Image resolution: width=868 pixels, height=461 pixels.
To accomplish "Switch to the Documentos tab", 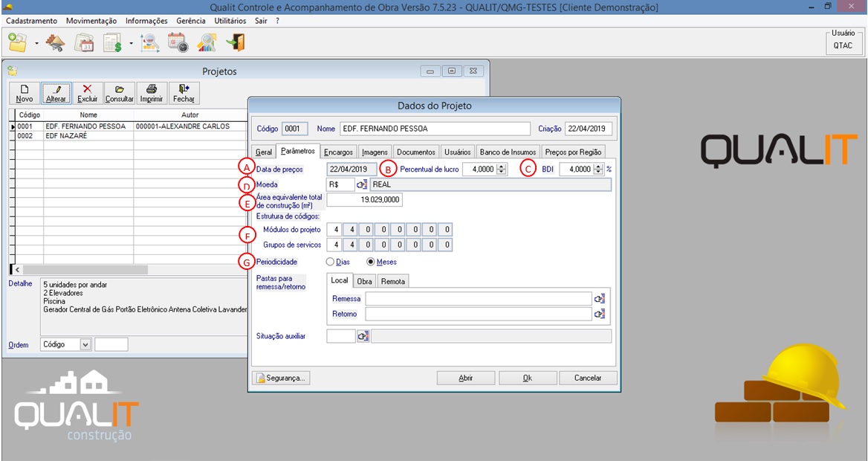I will [416, 152].
